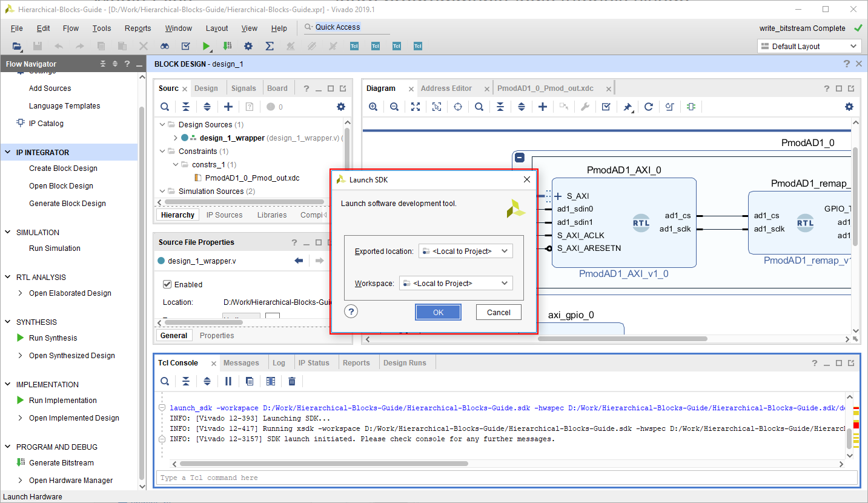The height and width of the screenshot is (503, 868).
Task: Confirm Launch SDK with OK button
Action: [x=439, y=312]
